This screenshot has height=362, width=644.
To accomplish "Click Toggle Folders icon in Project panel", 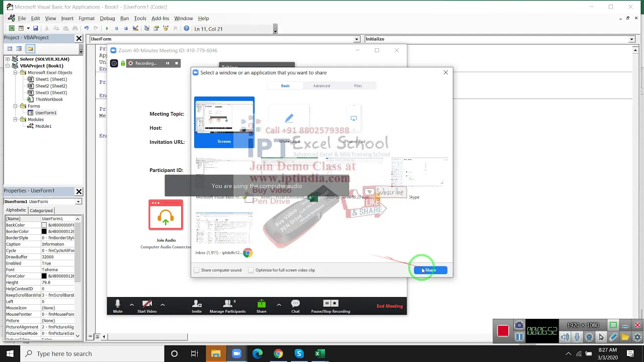I will 30,49.
